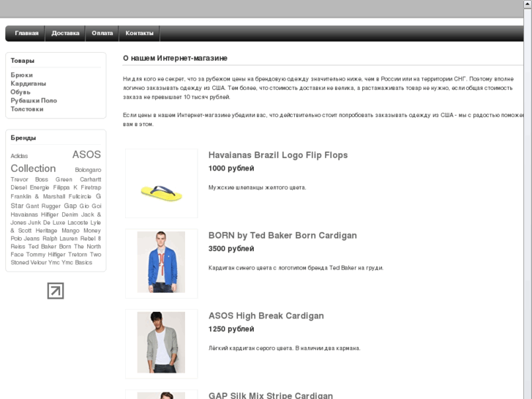The width and height of the screenshot is (532, 399).
Task: Select the Lacoste brand tag
Action: click(78, 223)
